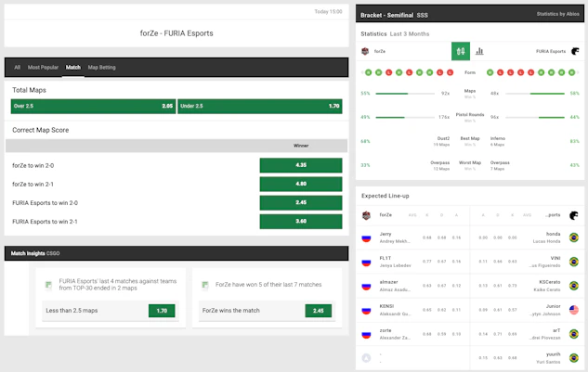Select FURIA Esports to win 2-0 odds 2.45

tap(301, 202)
